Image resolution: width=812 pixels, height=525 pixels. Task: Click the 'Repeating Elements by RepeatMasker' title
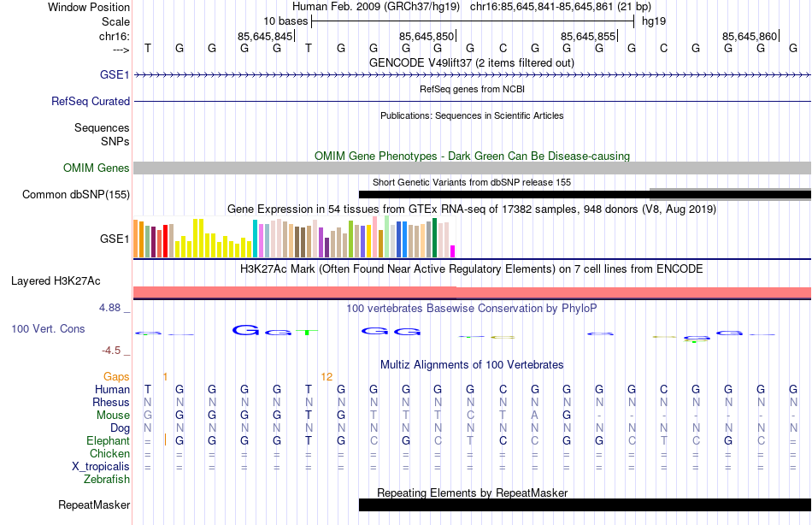pyautogui.click(x=473, y=493)
